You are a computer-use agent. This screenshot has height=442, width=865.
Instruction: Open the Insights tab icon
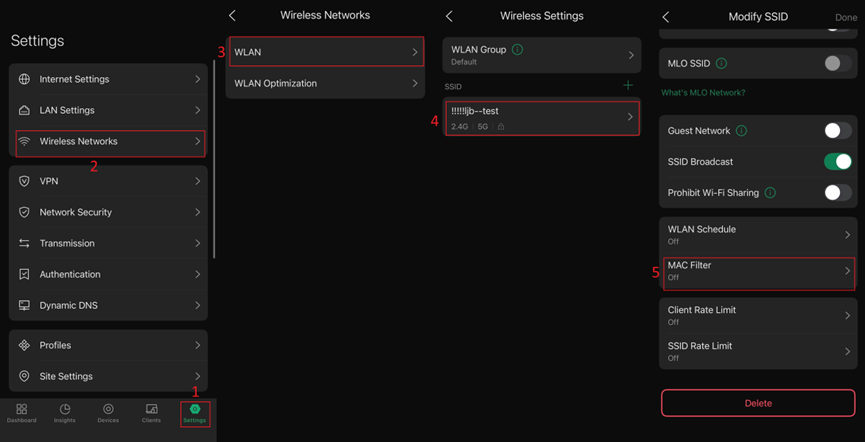pyautogui.click(x=65, y=409)
